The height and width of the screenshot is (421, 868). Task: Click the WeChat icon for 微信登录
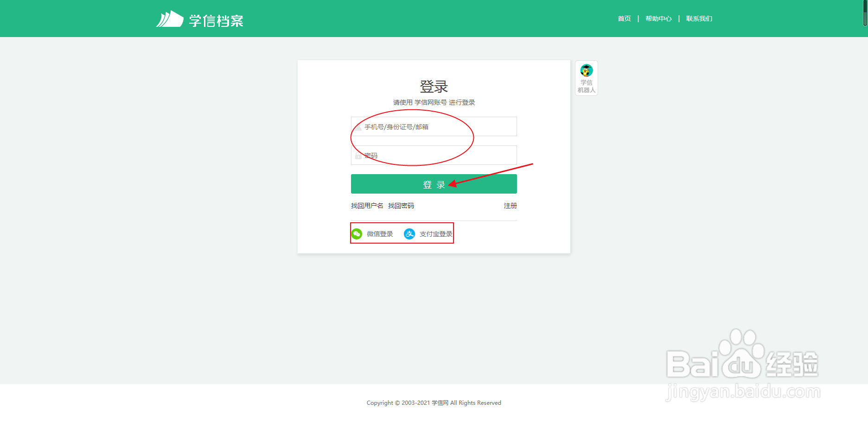coord(356,234)
